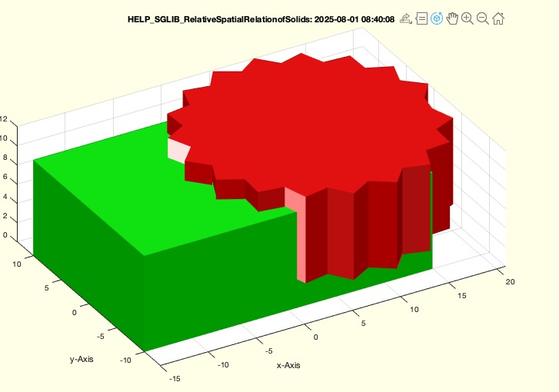This screenshot has height=392, width=559.
Task: Restore view with the home icon
Action: coord(498,19)
